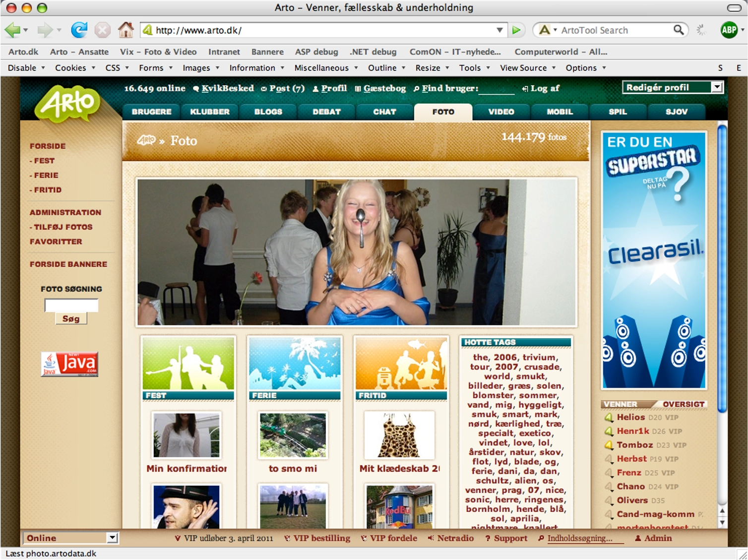Expand the CSS toolbar menu
748x560 pixels.
click(x=117, y=68)
